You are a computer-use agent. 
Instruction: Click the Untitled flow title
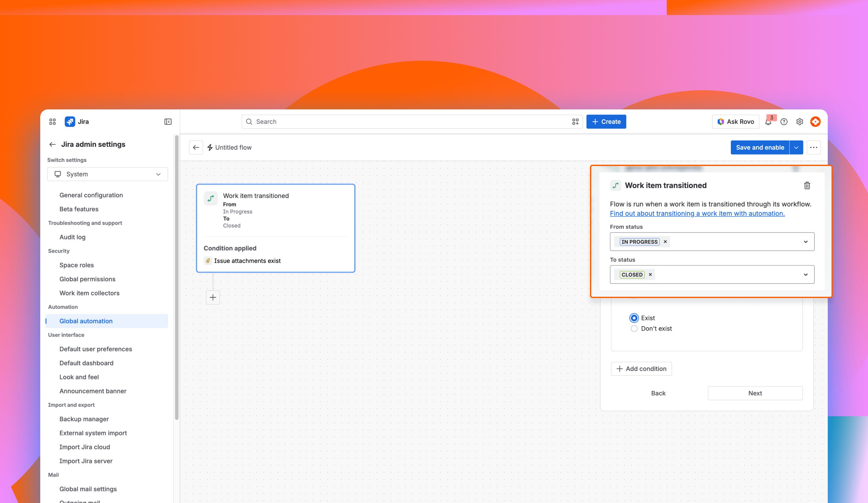pos(233,147)
